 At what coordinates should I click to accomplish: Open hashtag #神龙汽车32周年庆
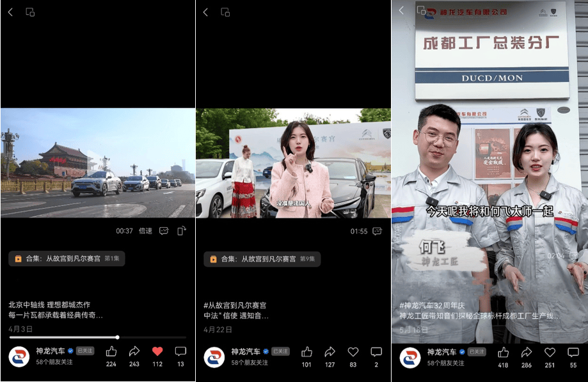pyautogui.click(x=432, y=305)
